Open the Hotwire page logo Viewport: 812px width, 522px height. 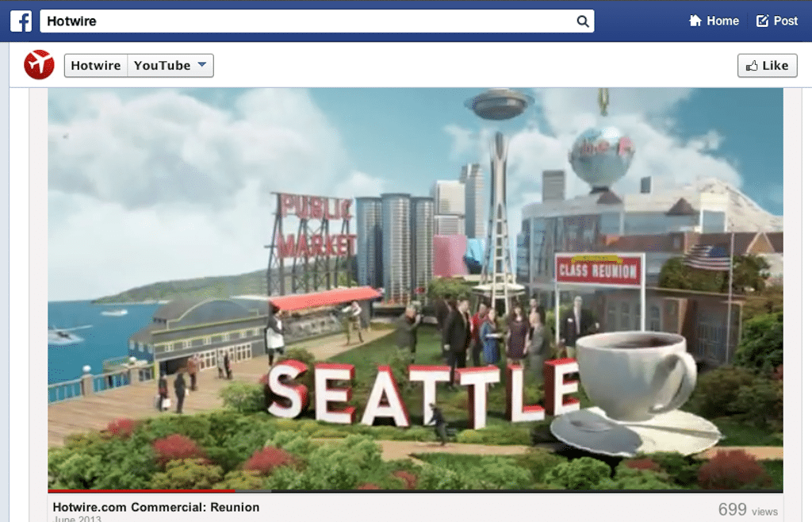coord(39,65)
